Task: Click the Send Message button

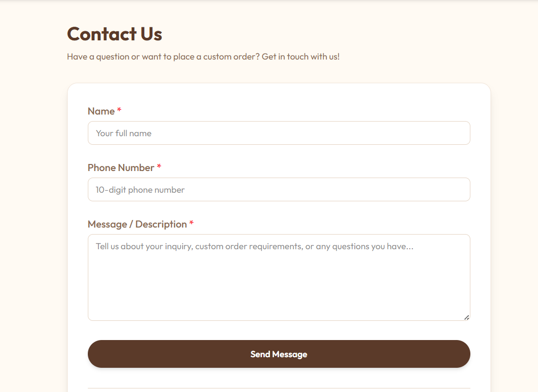Action: [x=279, y=354]
